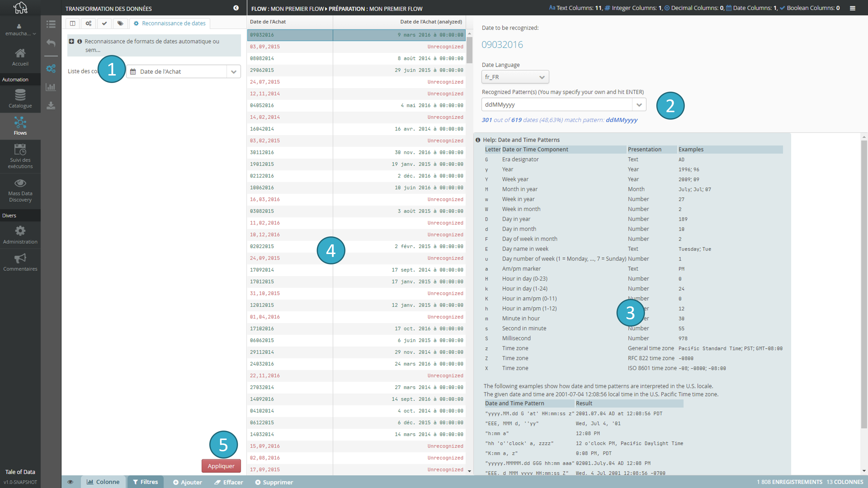Viewport: 868px width, 488px height.
Task: Select the 09032016 date row
Action: (x=356, y=35)
